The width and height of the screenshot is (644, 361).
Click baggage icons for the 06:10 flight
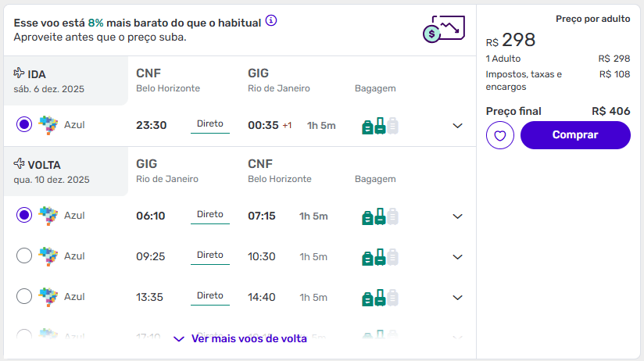[380, 216]
